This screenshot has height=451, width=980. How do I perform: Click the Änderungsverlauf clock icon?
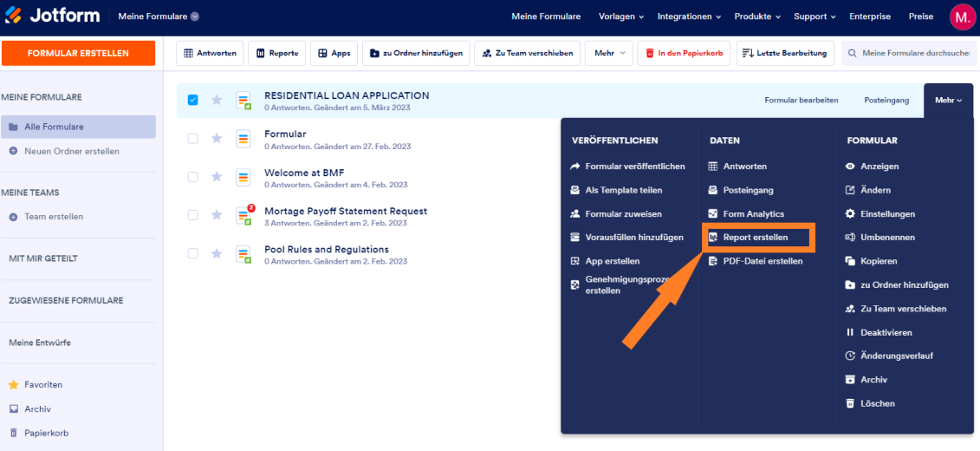click(849, 356)
